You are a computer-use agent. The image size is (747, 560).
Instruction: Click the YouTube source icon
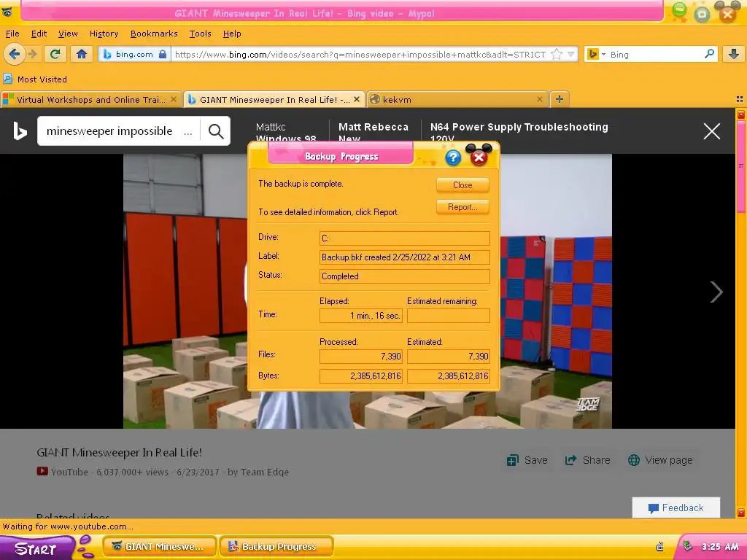42,472
